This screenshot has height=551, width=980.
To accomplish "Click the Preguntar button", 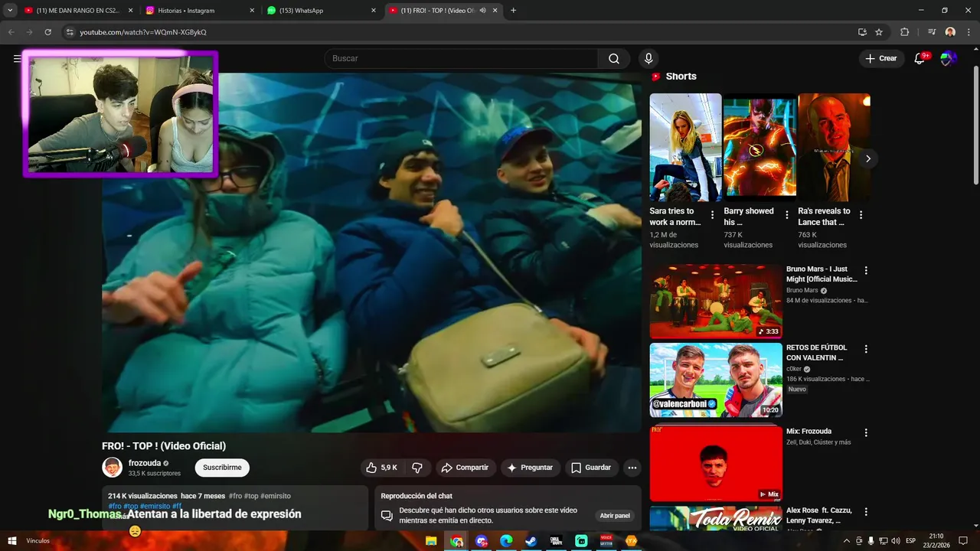I will [529, 468].
